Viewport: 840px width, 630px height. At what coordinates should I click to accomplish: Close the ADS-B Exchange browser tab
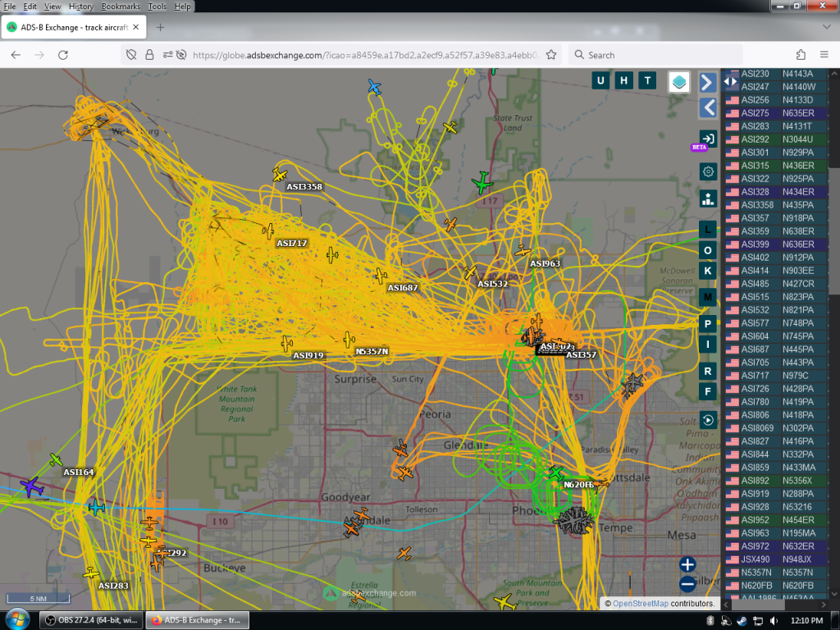click(135, 27)
